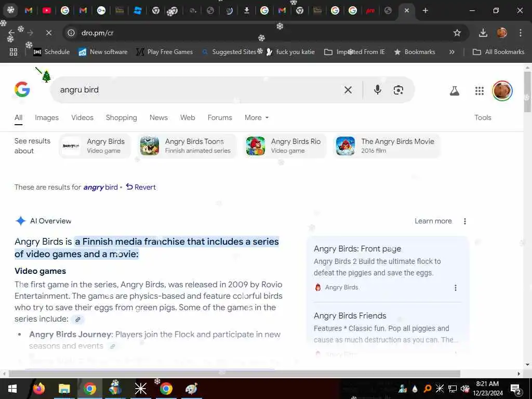
Task: Open the paint palette app in taskbar
Action: [192, 389]
